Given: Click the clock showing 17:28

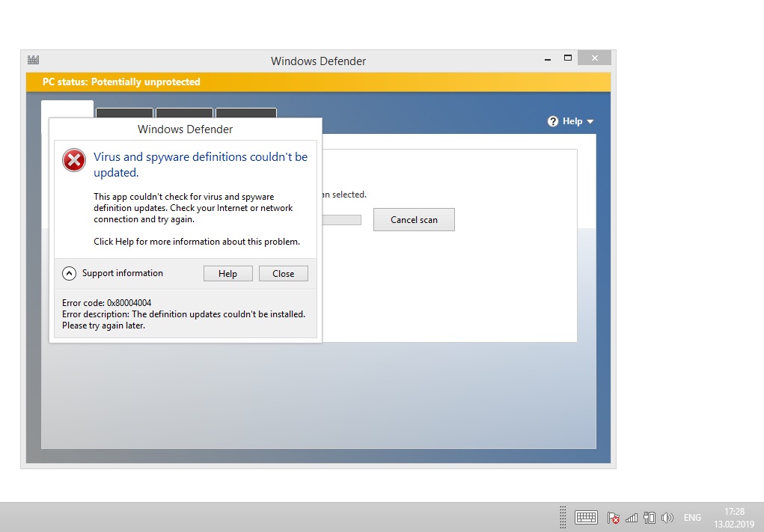Looking at the screenshot, I should 734,512.
